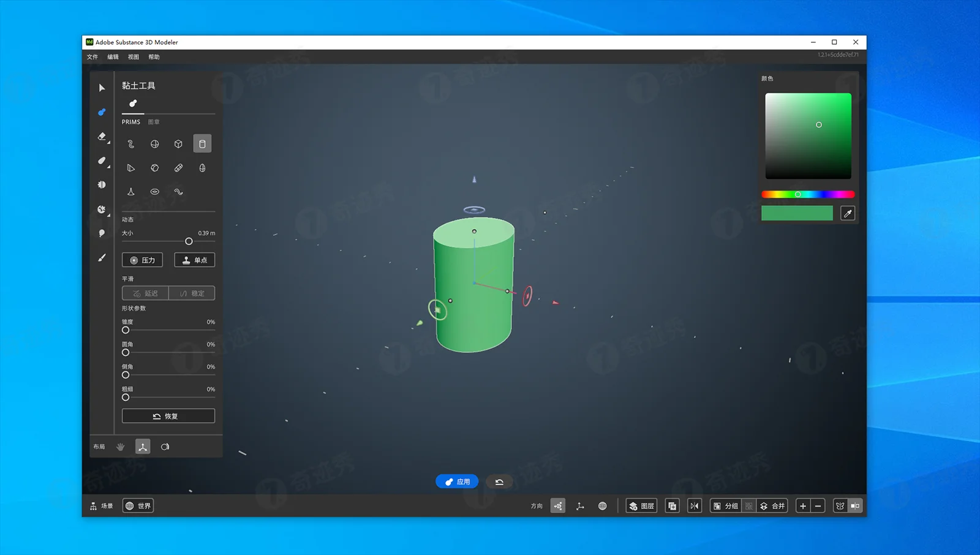
Task: Click the mirror icon in bottom bar
Action: pos(694,506)
